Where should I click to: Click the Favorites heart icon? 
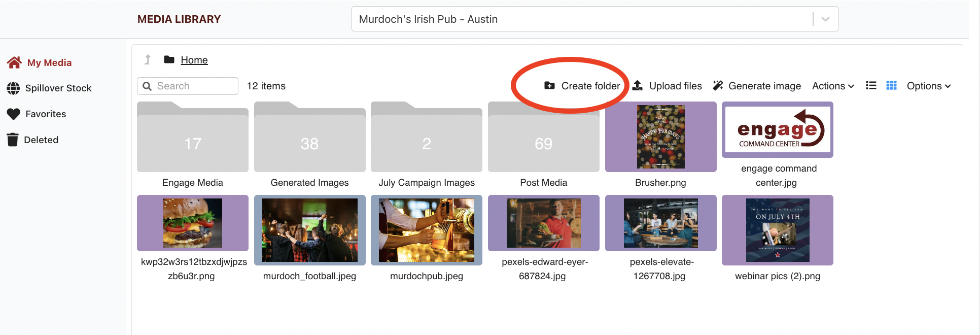click(x=14, y=114)
